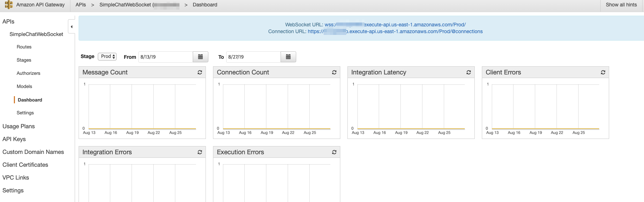
Task: Select APIs in the sidebar
Action: tap(9, 21)
